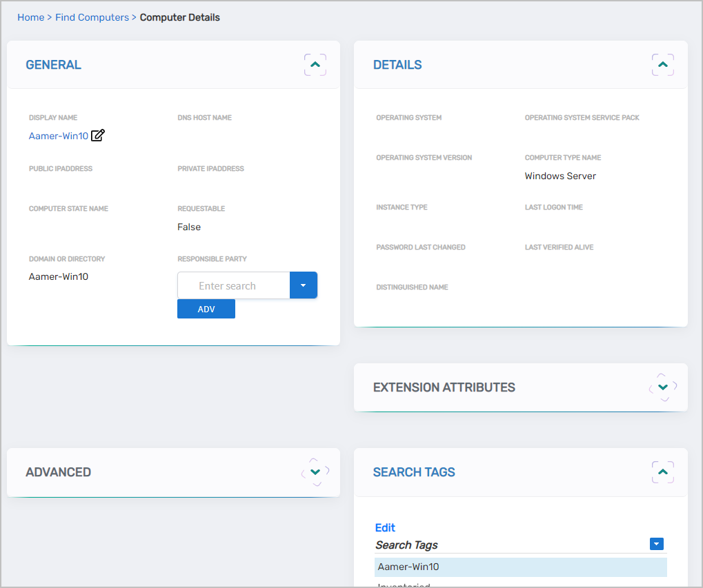Image resolution: width=703 pixels, height=588 pixels.
Task: Click the DETAILS panel title
Action: (397, 65)
